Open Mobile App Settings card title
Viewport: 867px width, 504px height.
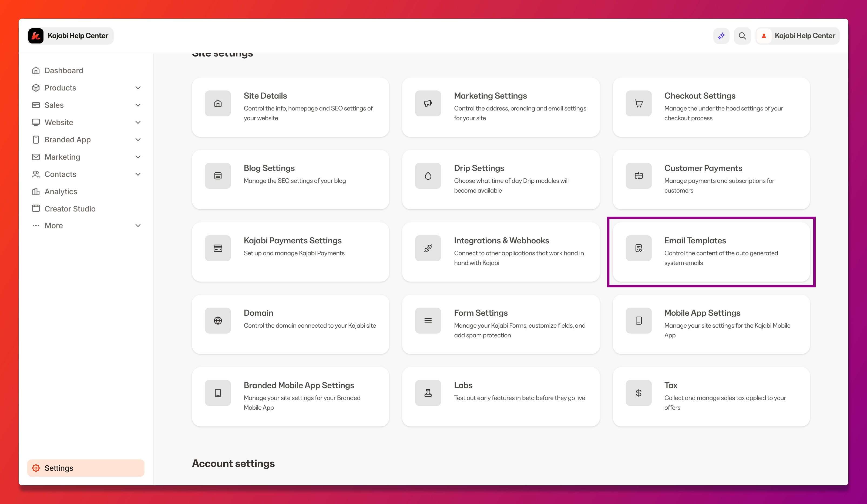702,313
